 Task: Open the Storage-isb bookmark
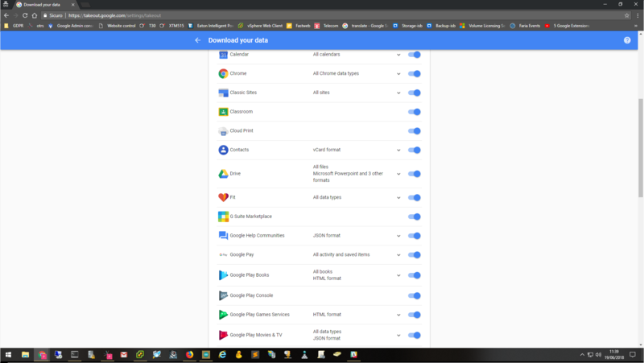(x=407, y=26)
